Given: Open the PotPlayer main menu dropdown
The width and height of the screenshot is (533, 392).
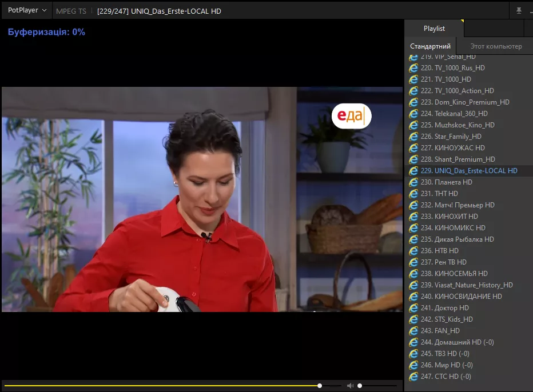Looking at the screenshot, I should coord(27,10).
